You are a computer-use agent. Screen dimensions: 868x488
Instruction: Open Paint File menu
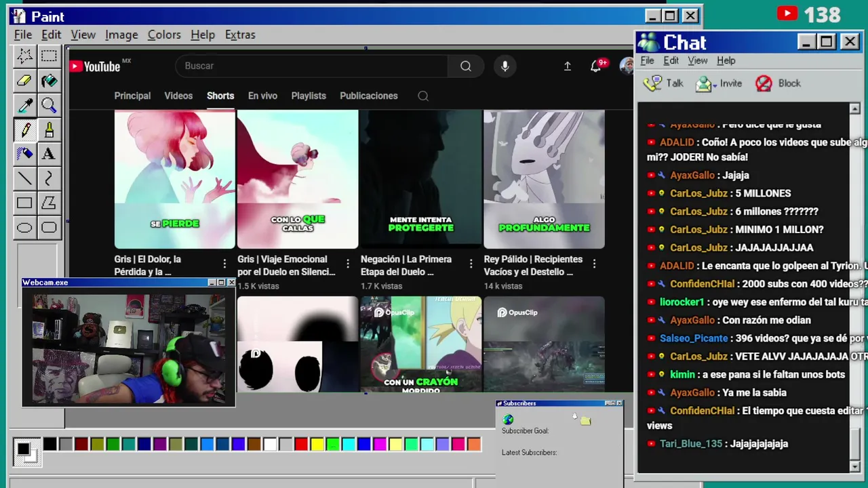23,35
